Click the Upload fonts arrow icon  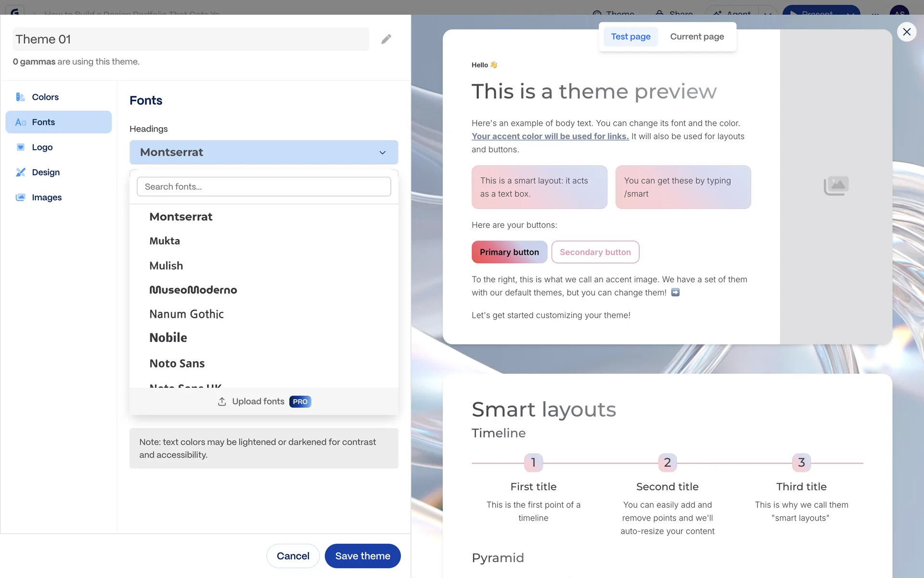click(x=222, y=402)
